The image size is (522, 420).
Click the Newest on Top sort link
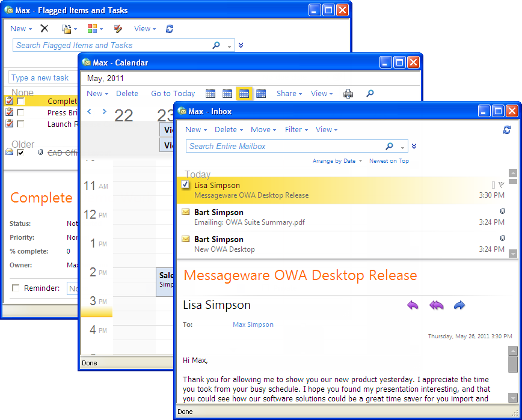point(389,161)
